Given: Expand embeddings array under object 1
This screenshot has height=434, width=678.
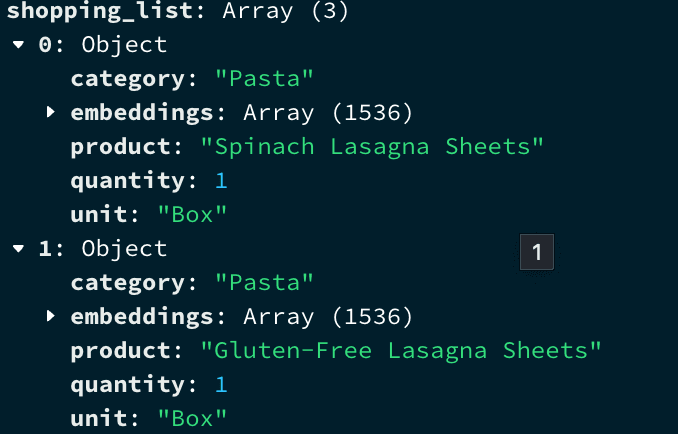Looking at the screenshot, I should point(51,317).
